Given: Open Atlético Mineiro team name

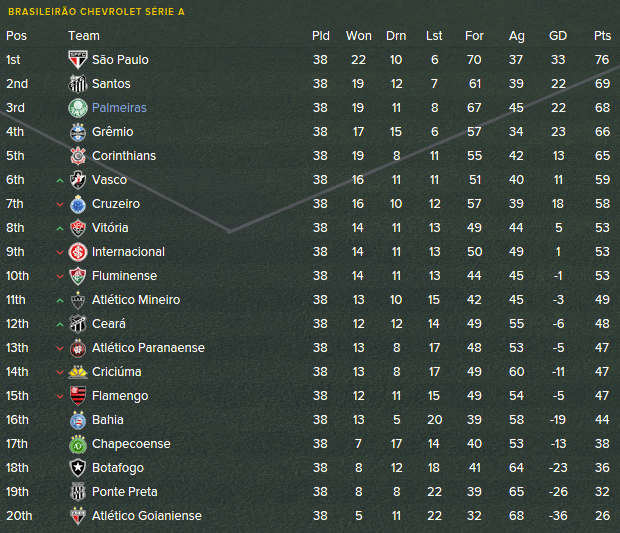Looking at the screenshot, I should 136,300.
